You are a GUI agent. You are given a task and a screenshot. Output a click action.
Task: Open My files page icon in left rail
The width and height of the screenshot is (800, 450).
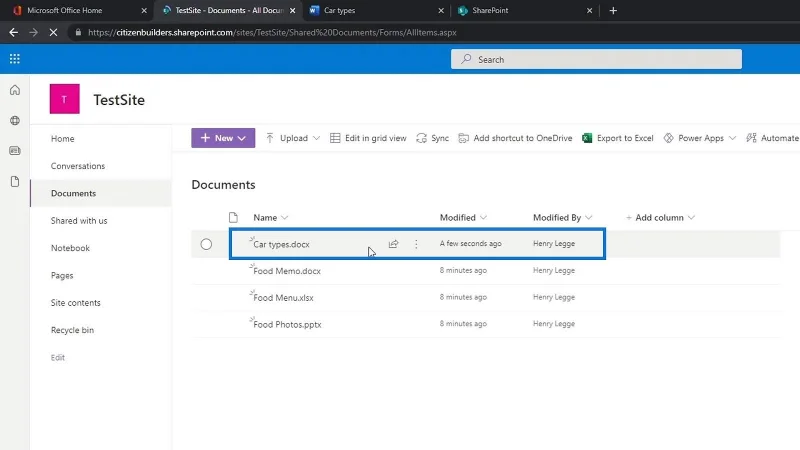tap(15, 181)
